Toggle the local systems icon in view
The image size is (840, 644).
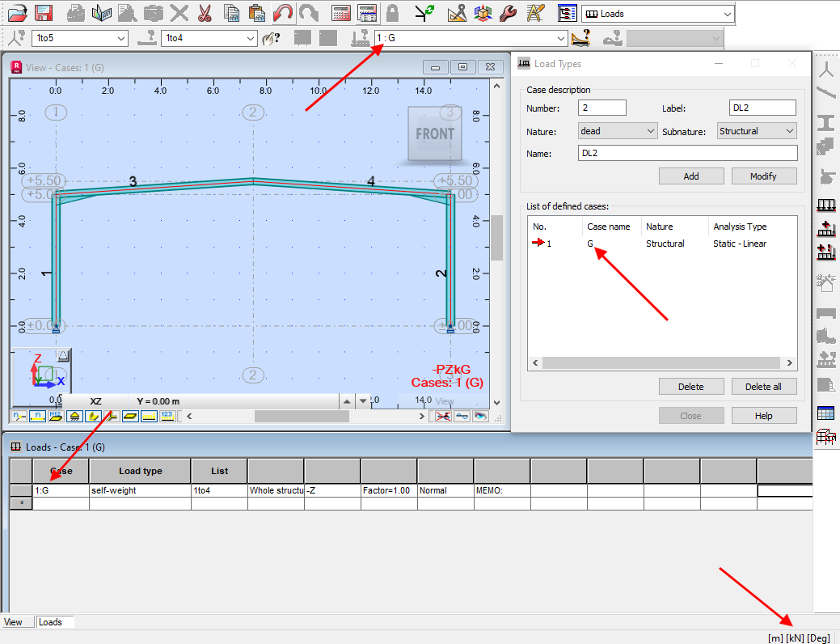click(112, 416)
